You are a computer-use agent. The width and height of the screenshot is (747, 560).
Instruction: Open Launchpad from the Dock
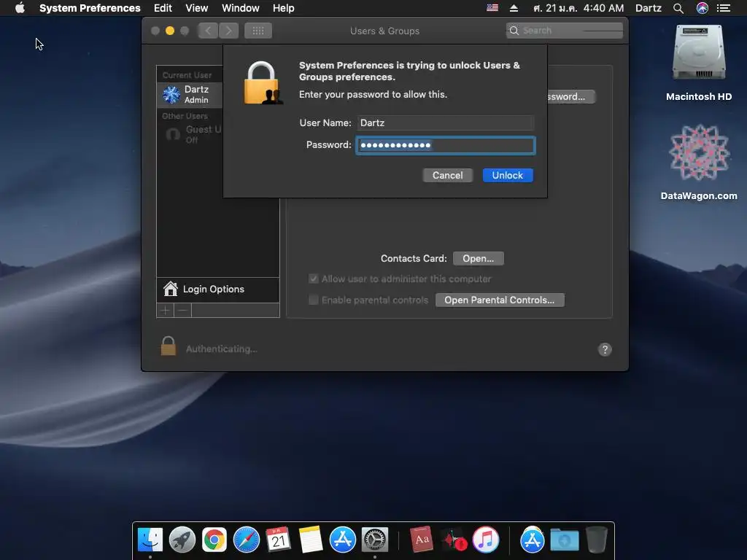click(x=182, y=540)
